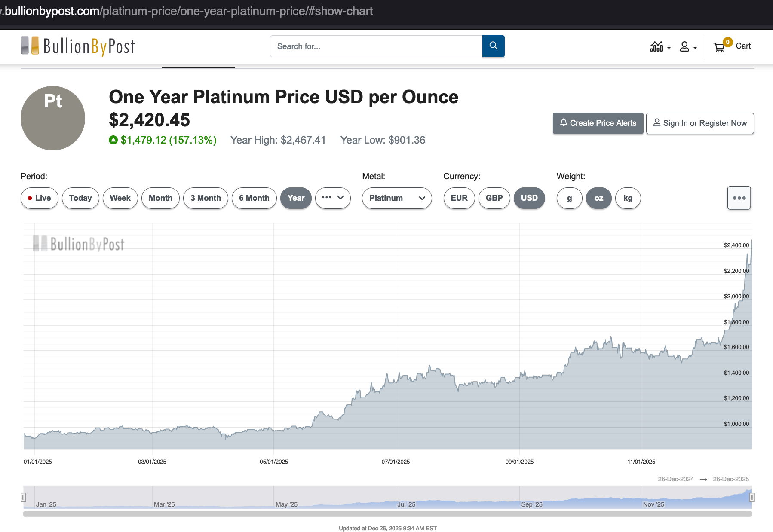Viewport: 773px width, 532px height.
Task: Open the user account icon menu
Action: coord(688,46)
